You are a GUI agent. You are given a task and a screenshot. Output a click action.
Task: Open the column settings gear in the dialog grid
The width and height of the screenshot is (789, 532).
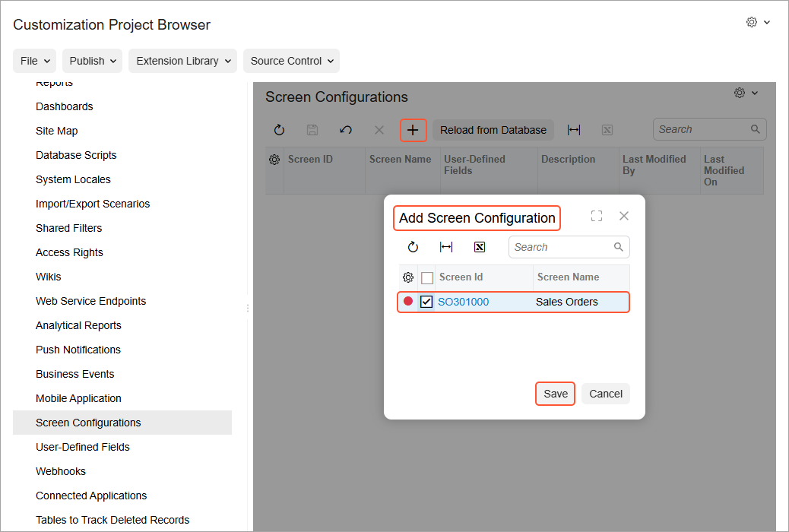(x=407, y=277)
